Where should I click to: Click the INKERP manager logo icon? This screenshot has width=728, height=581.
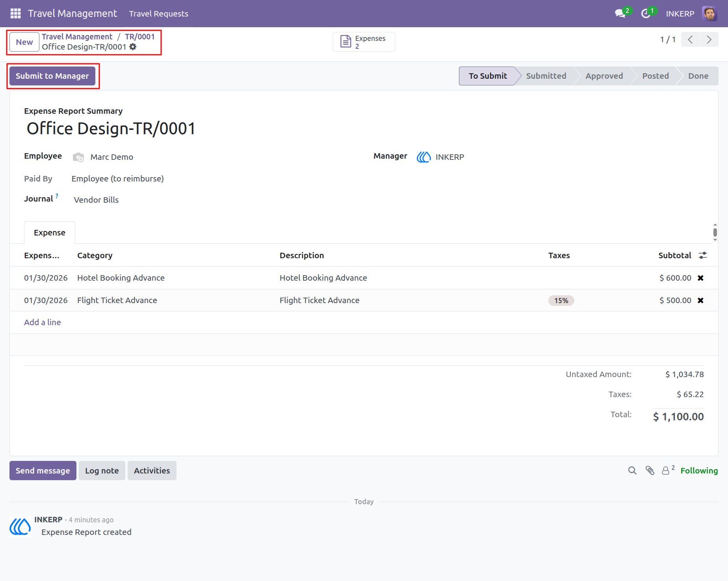click(423, 157)
